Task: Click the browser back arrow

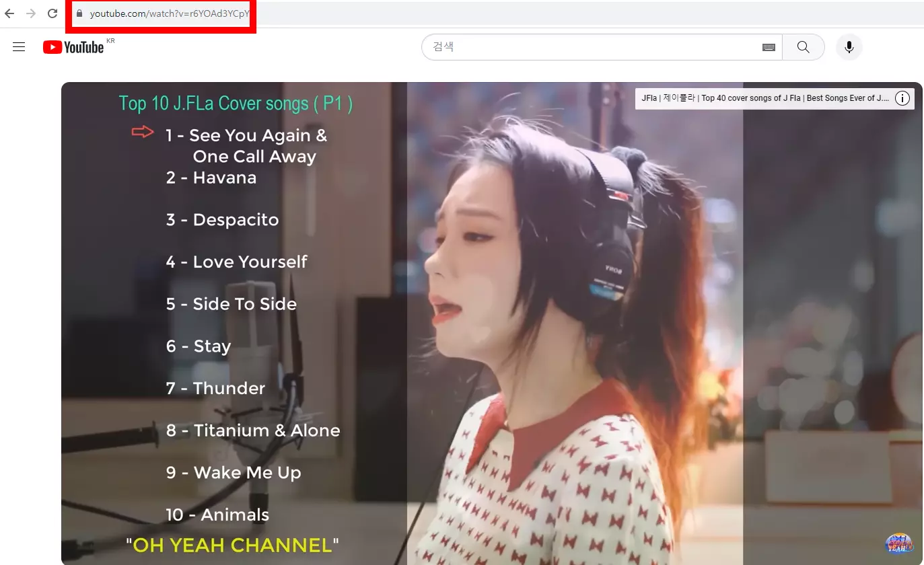Action: pyautogui.click(x=9, y=13)
